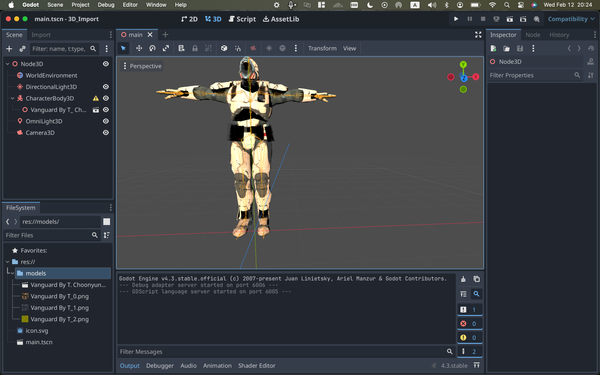Collapse the res:// folder in FileSystem
This screenshot has width=600, height=375.
pos(8,262)
